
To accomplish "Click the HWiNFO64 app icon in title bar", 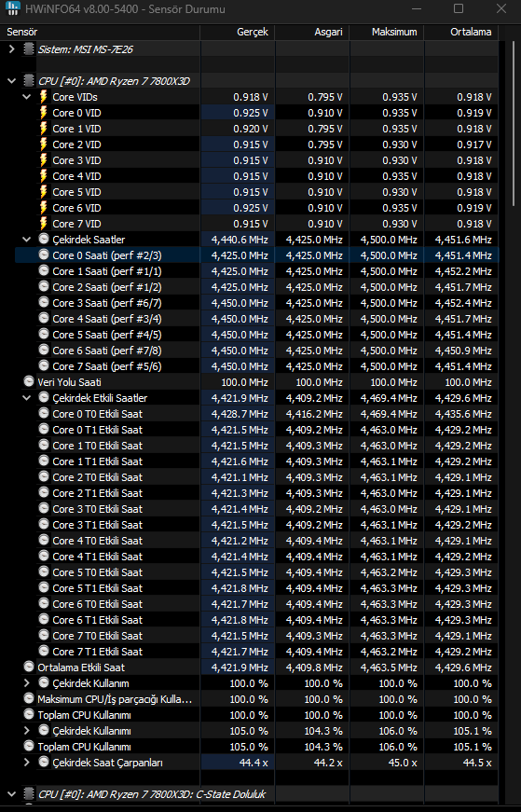I will tap(12, 8).
